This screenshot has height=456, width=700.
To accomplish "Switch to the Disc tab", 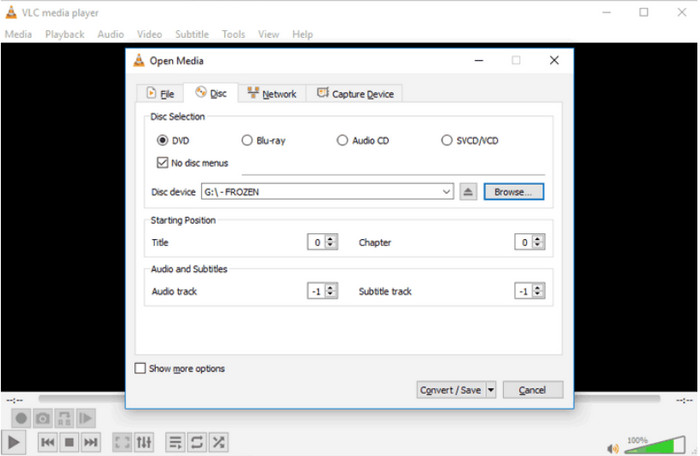I will (211, 93).
